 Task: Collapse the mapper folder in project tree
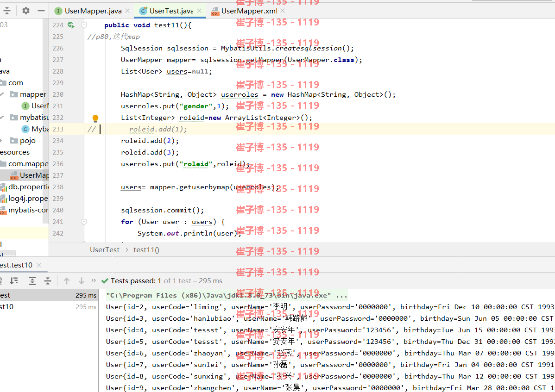coord(2,94)
